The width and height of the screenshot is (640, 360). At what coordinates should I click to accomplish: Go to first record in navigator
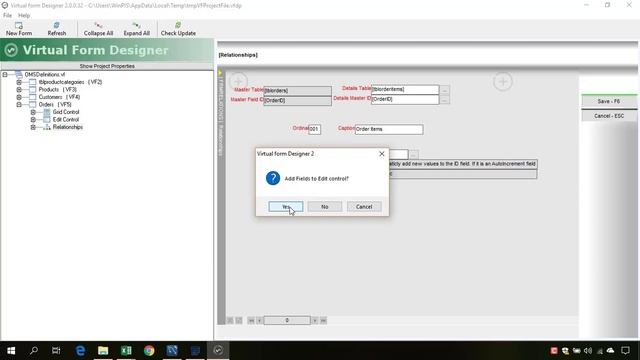point(251,320)
